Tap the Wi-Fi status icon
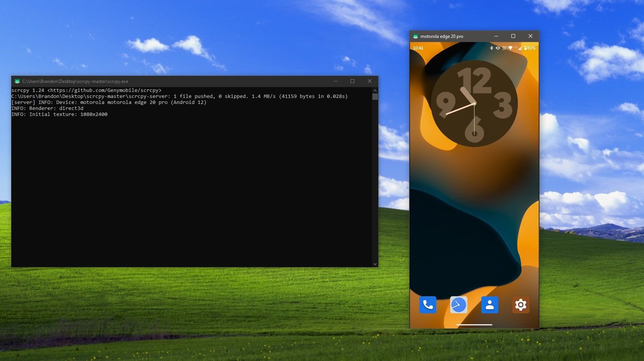 click(x=510, y=48)
